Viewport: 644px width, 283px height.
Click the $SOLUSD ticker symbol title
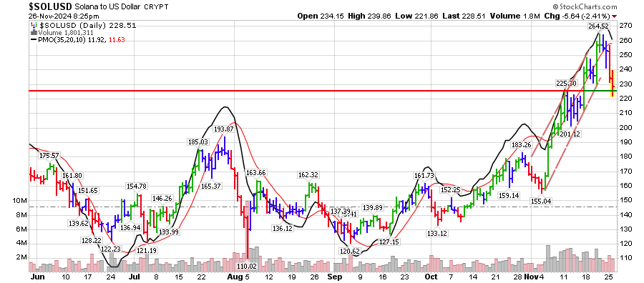point(51,6)
